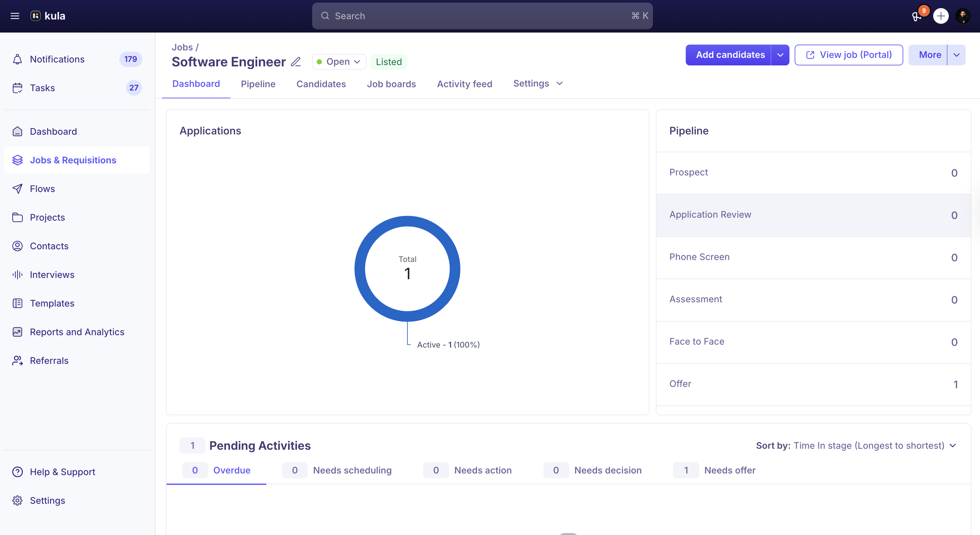Open the user profile avatar

click(x=963, y=16)
